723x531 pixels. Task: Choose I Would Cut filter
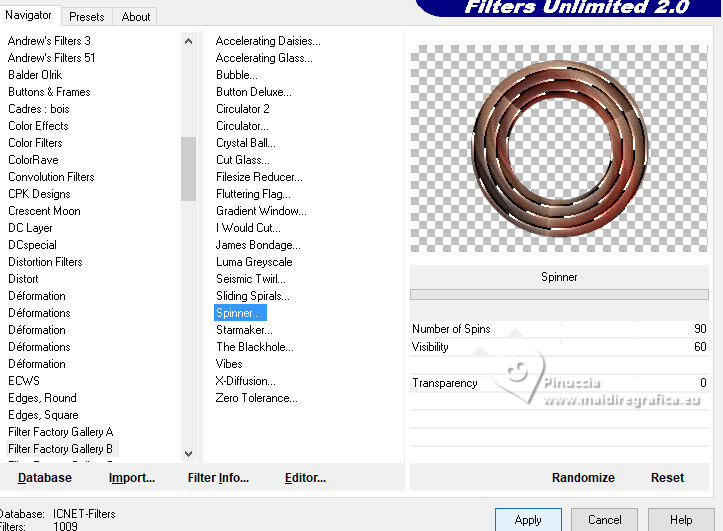248,228
